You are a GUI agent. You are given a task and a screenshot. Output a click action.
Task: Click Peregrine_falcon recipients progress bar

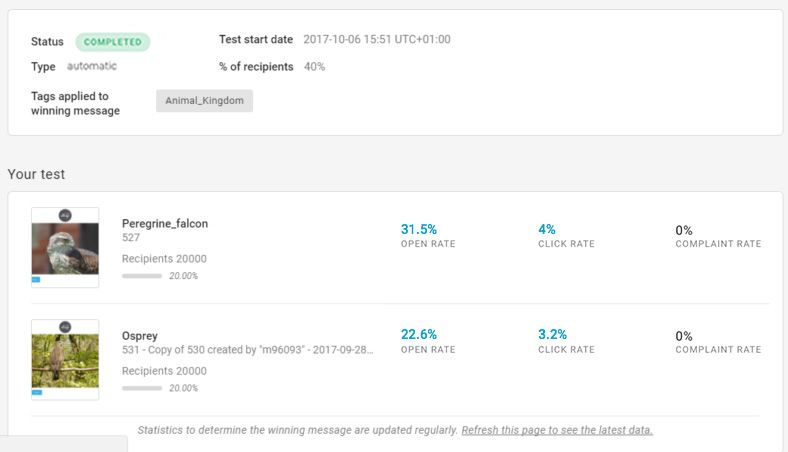tap(142, 276)
